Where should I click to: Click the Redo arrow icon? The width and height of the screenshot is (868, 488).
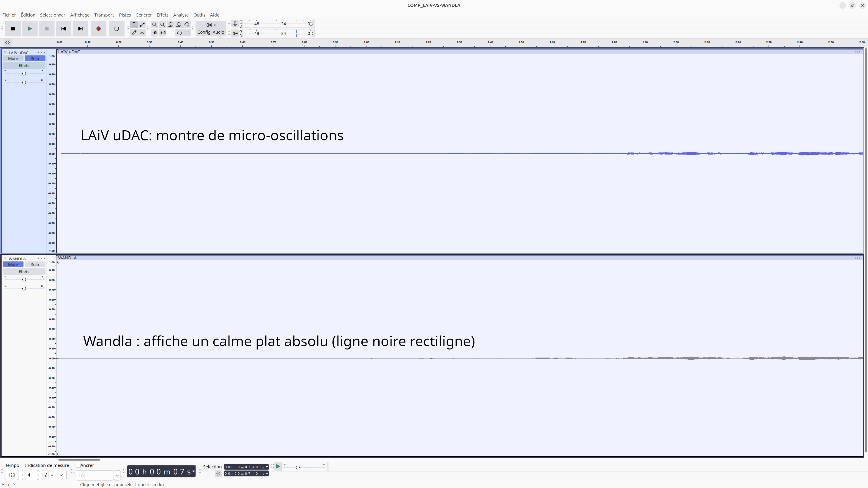point(187,33)
